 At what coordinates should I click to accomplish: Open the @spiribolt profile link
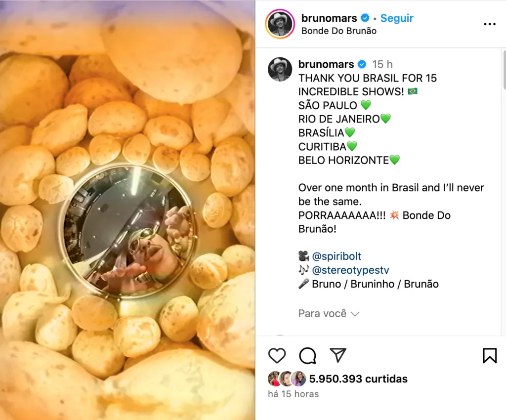pos(337,256)
